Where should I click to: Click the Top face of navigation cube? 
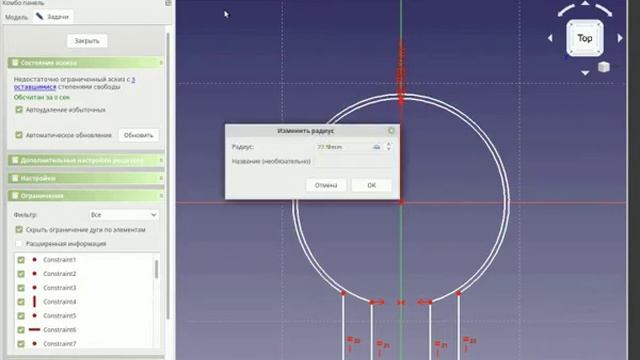point(584,38)
